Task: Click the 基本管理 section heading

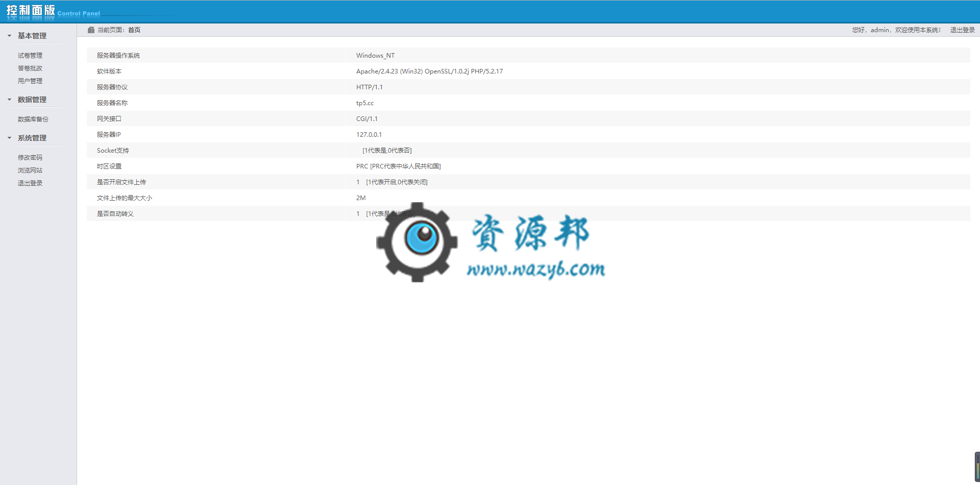Action: click(32, 36)
